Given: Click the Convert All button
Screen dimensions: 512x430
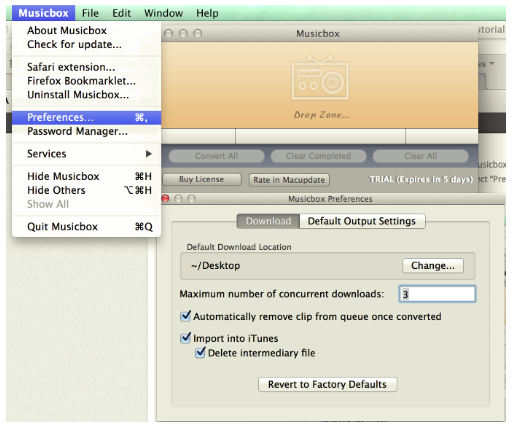Looking at the screenshot, I should (217, 156).
